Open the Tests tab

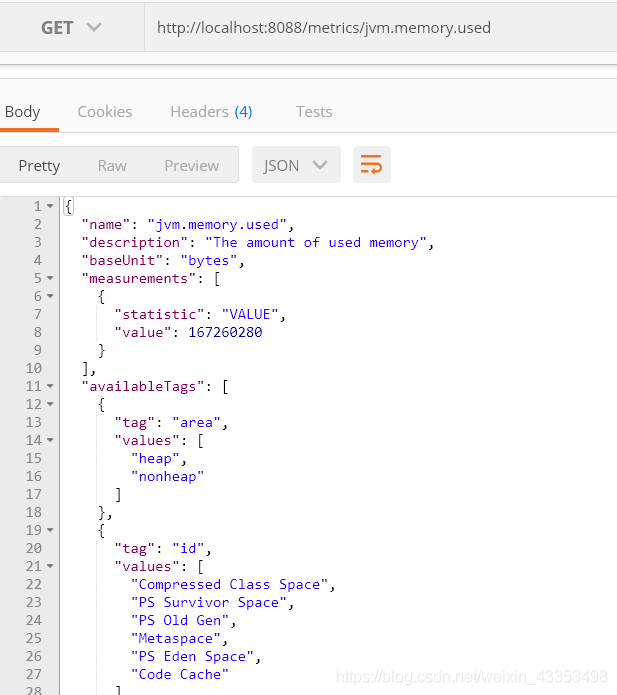click(314, 112)
